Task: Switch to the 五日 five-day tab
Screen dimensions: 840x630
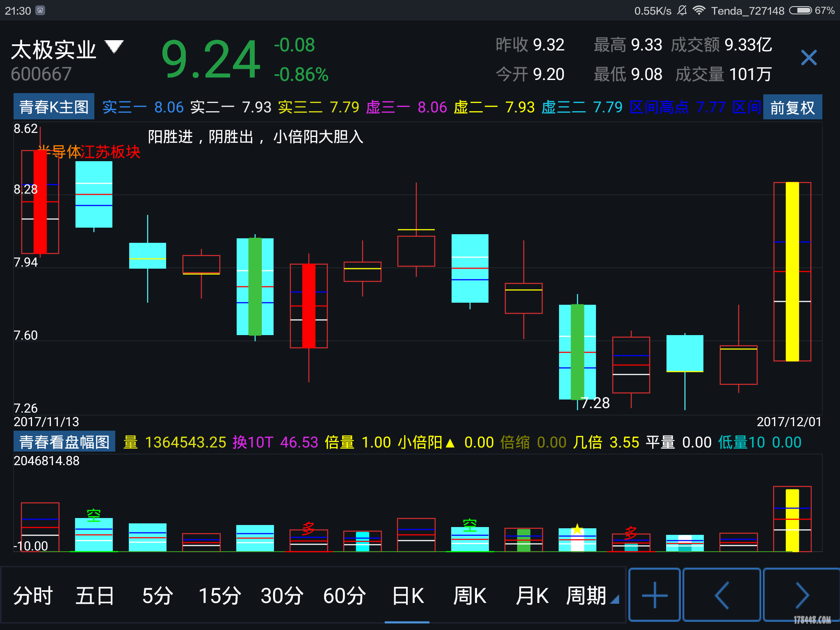Action: [x=95, y=596]
